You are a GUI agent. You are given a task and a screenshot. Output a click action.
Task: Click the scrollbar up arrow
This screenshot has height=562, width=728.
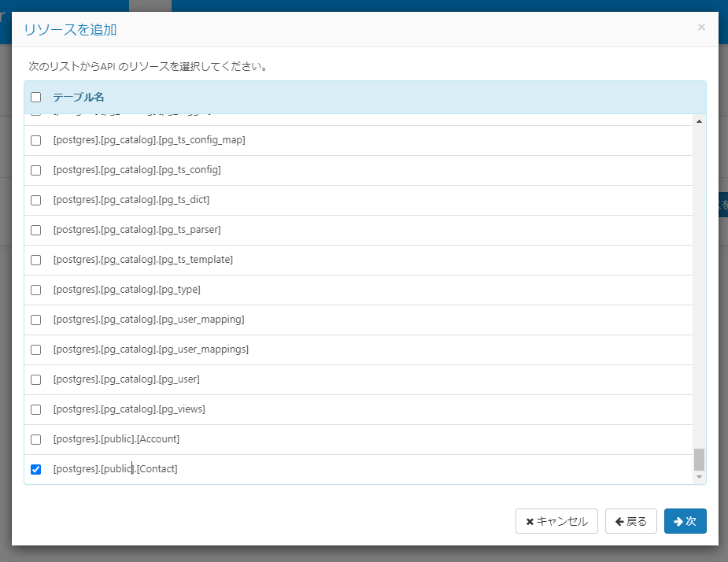[x=699, y=121]
